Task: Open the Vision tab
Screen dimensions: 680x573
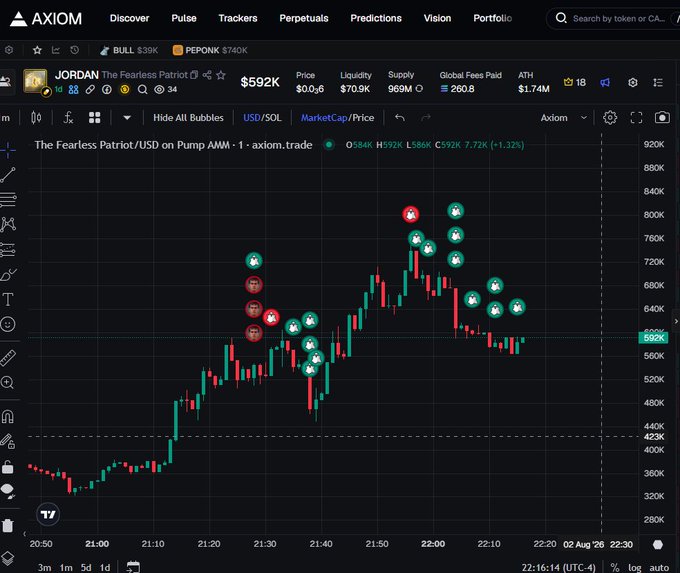Action: [x=437, y=18]
